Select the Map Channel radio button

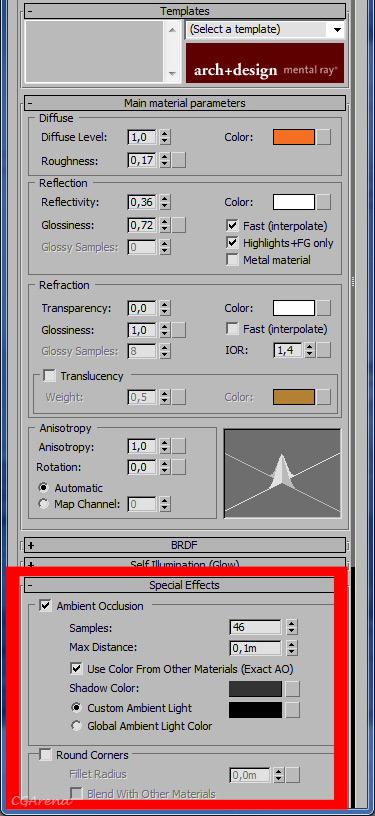pyautogui.click(x=44, y=504)
